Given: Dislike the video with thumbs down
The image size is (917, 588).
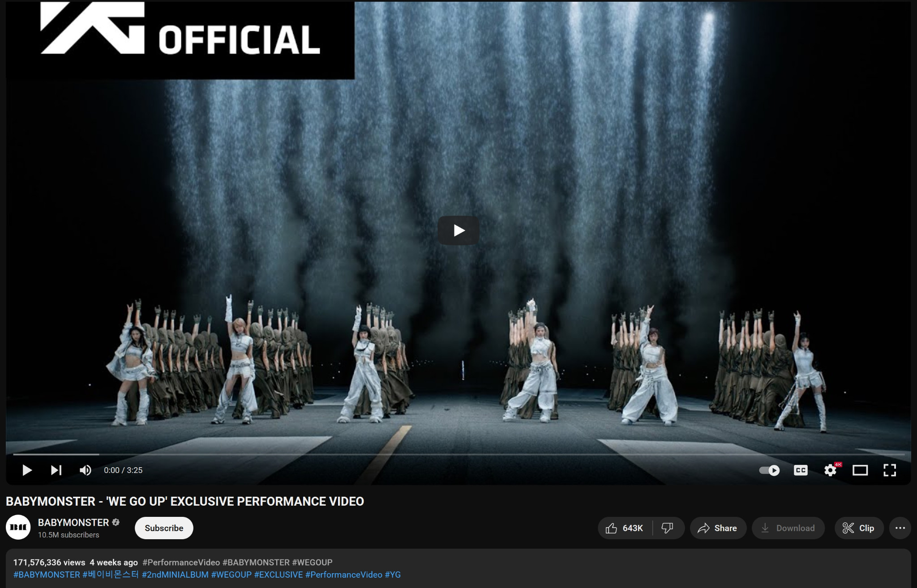Looking at the screenshot, I should click(668, 528).
